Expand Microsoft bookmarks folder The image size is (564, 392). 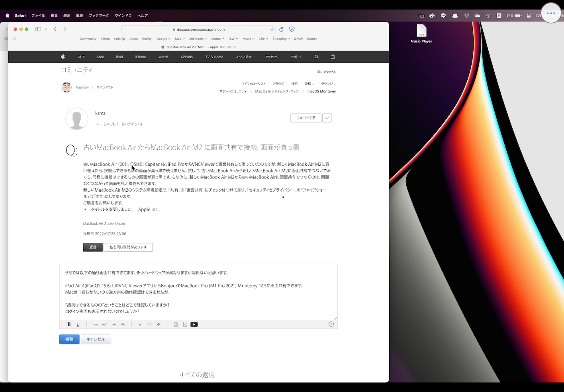[198, 39]
